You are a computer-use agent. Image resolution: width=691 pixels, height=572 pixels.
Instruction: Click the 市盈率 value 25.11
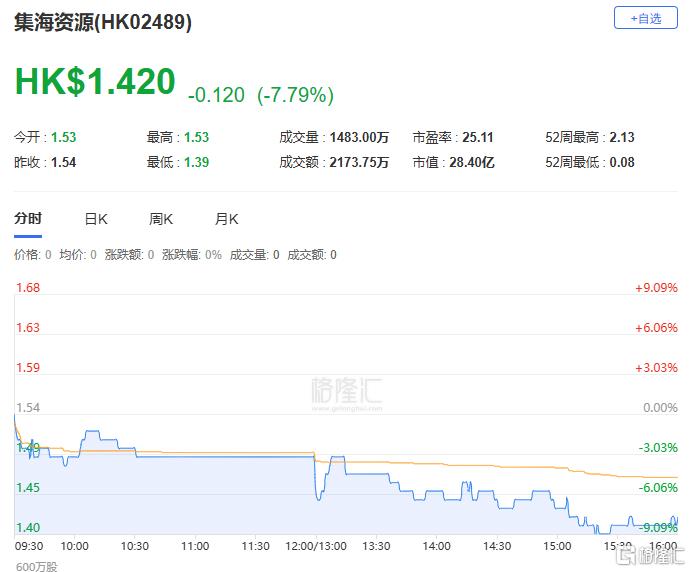click(x=478, y=137)
